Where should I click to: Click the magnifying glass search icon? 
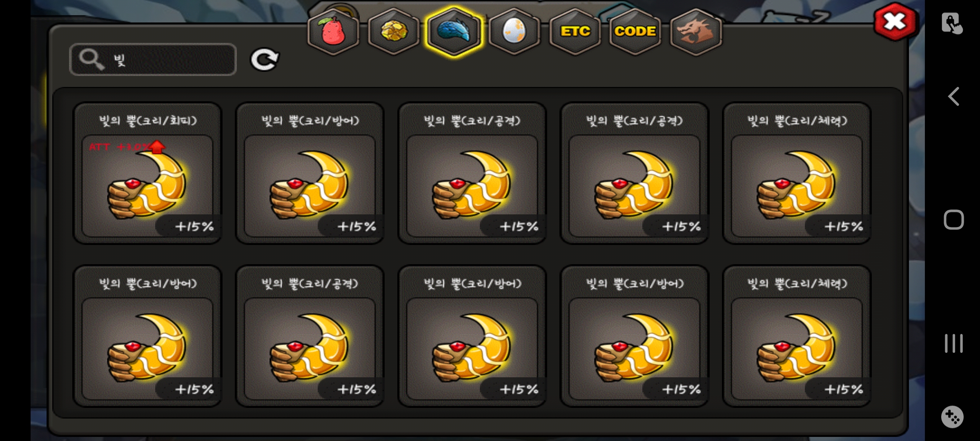point(91,60)
